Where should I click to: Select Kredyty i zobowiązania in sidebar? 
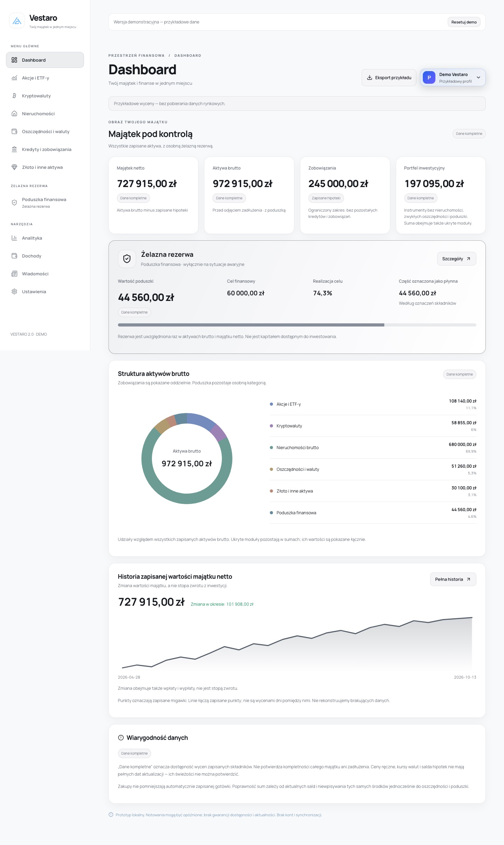coord(45,149)
